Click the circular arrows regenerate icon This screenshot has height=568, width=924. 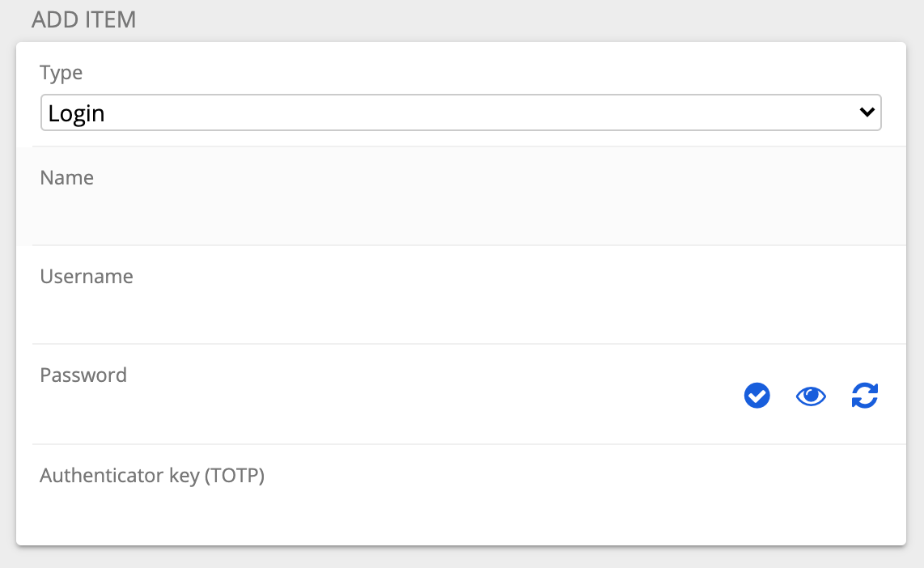864,396
